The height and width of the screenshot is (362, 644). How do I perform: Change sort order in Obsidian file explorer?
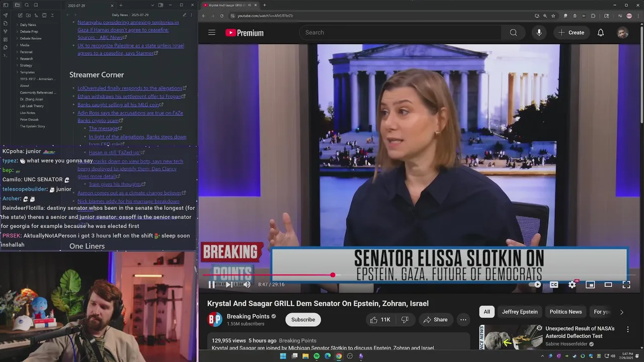pyautogui.click(x=36, y=16)
